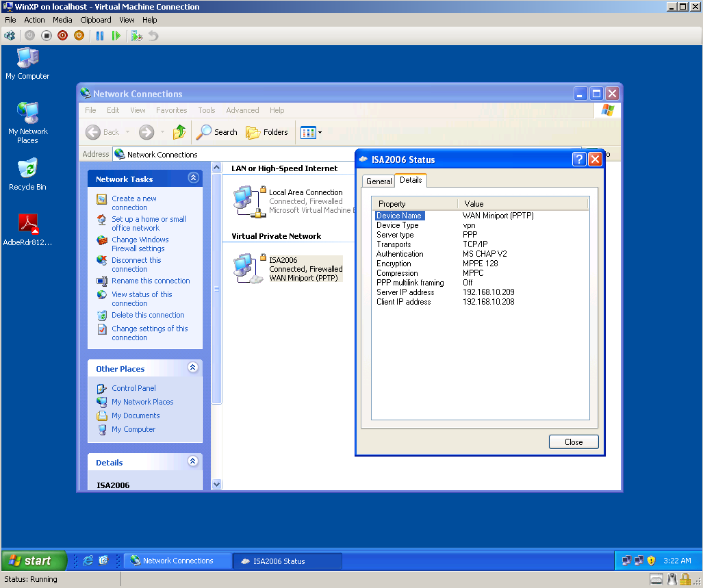This screenshot has width=703, height=588.
Task: Click the sidebar scrollbar up arrow
Action: coord(216,168)
